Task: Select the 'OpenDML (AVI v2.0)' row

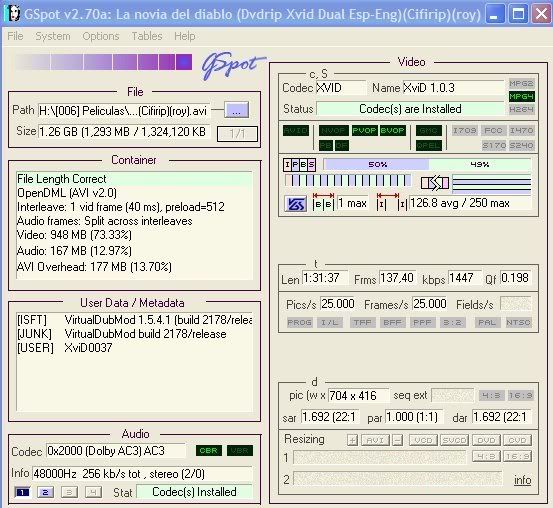Action: 134,193
